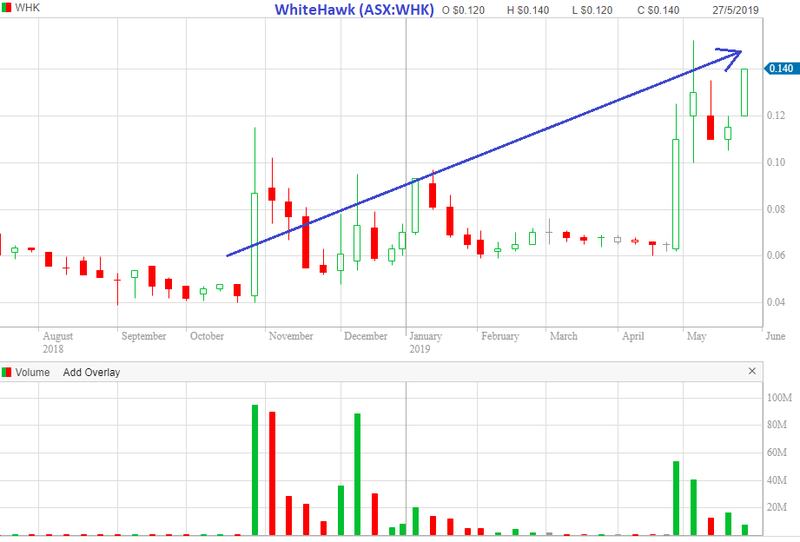800x542 pixels.
Task: Click the November axis label
Action: (x=291, y=336)
